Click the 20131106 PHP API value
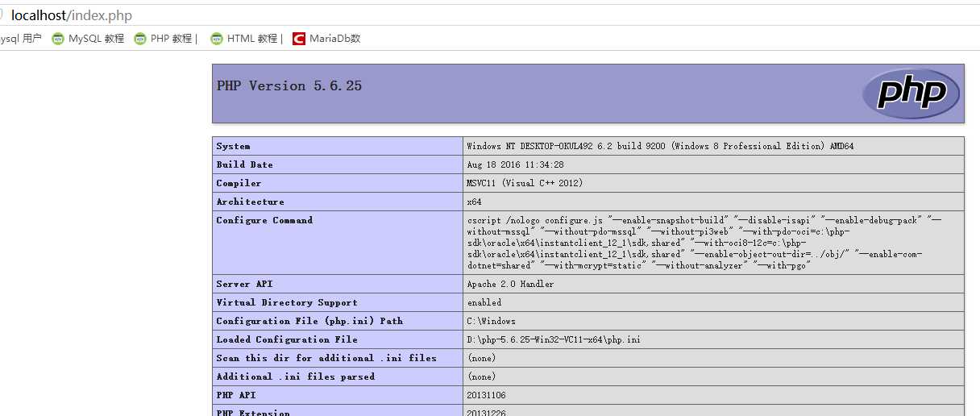Viewport: 980px width, 416px height. (x=486, y=395)
